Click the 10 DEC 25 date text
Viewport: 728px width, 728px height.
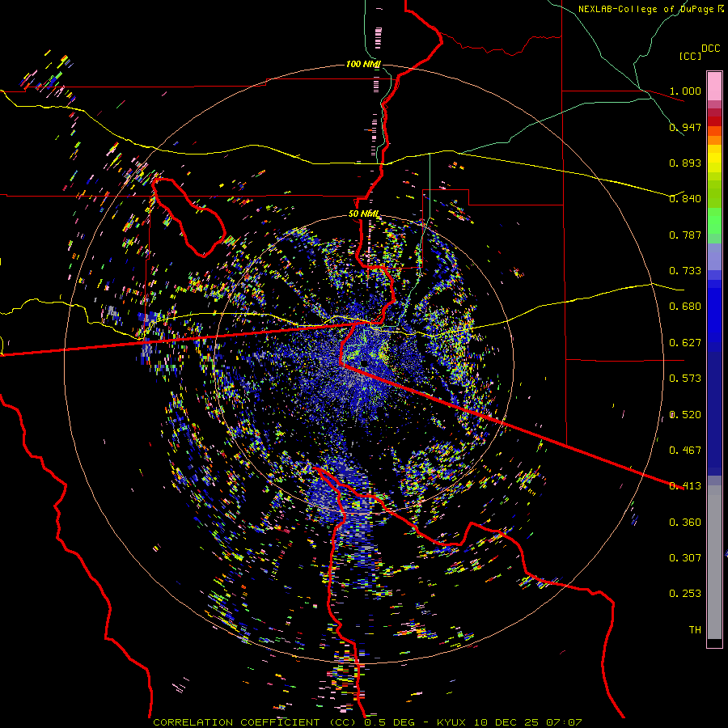point(506,722)
